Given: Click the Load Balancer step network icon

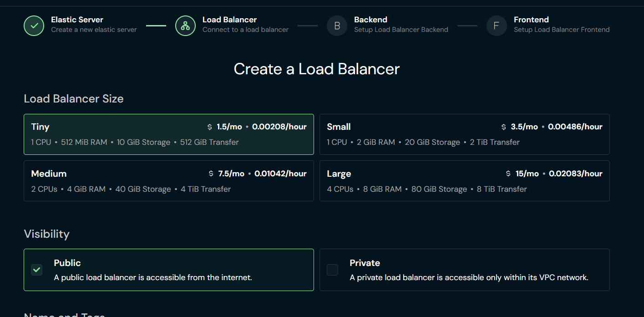Looking at the screenshot, I should [185, 26].
